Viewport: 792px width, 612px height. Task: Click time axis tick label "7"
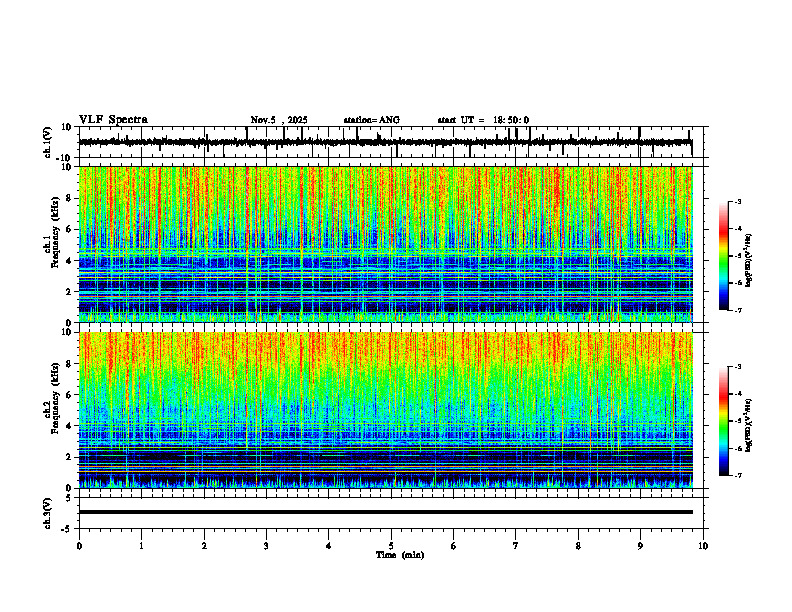[516, 546]
